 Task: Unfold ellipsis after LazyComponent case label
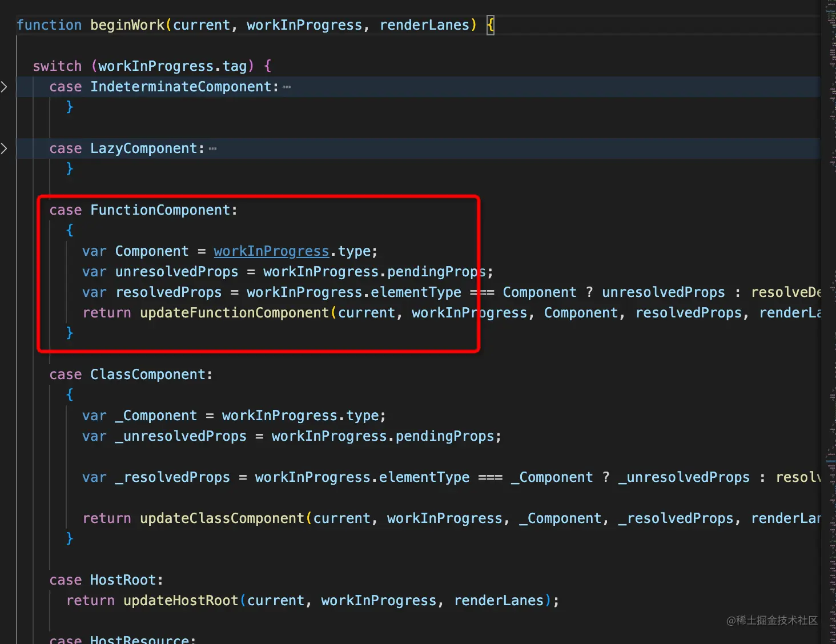click(x=212, y=149)
